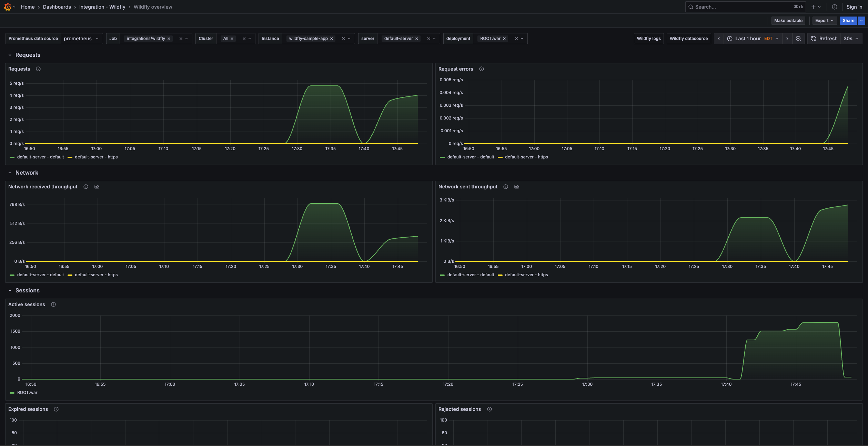Toggle the ROOT.war series in Active sessions legend
Image resolution: width=868 pixels, height=446 pixels.
coord(27,393)
